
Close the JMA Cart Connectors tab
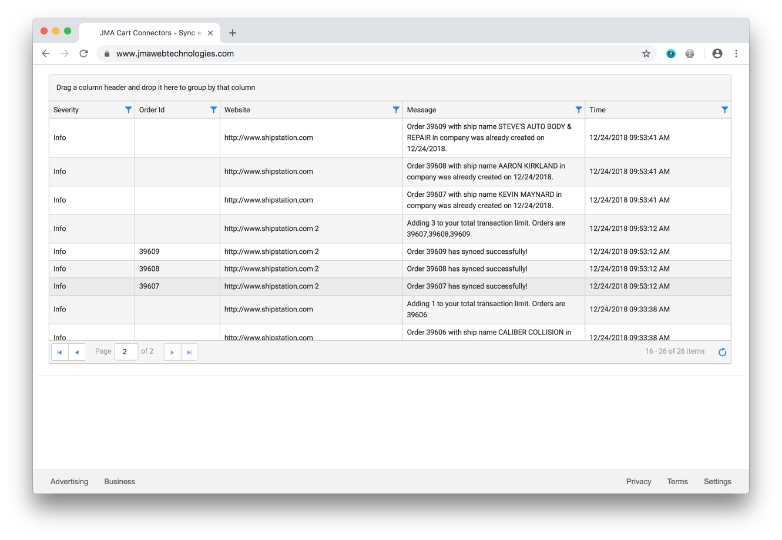tap(210, 33)
